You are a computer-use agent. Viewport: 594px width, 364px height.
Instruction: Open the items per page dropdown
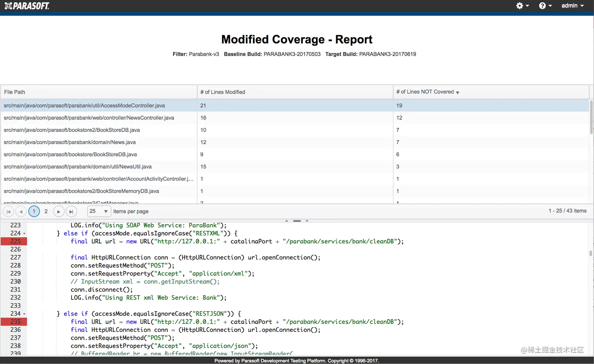click(x=98, y=211)
